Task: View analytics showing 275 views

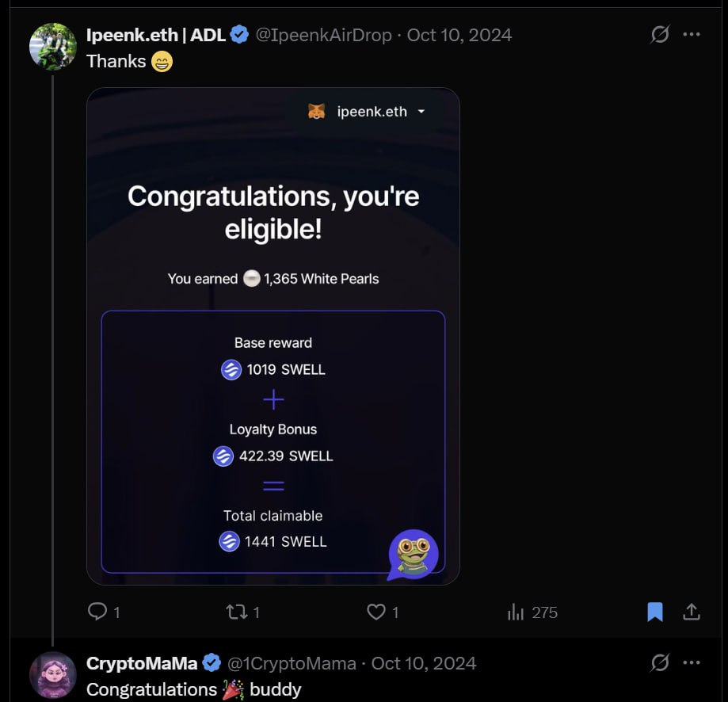Action: click(x=516, y=612)
